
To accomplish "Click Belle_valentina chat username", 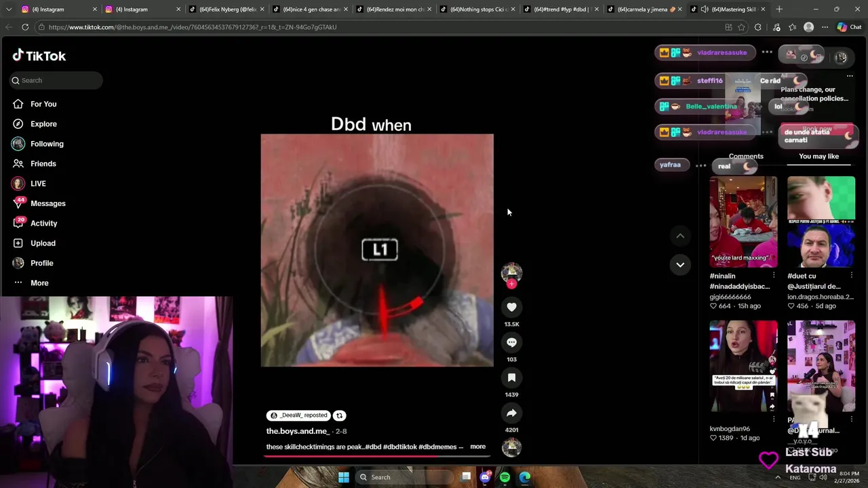I will coord(711,106).
